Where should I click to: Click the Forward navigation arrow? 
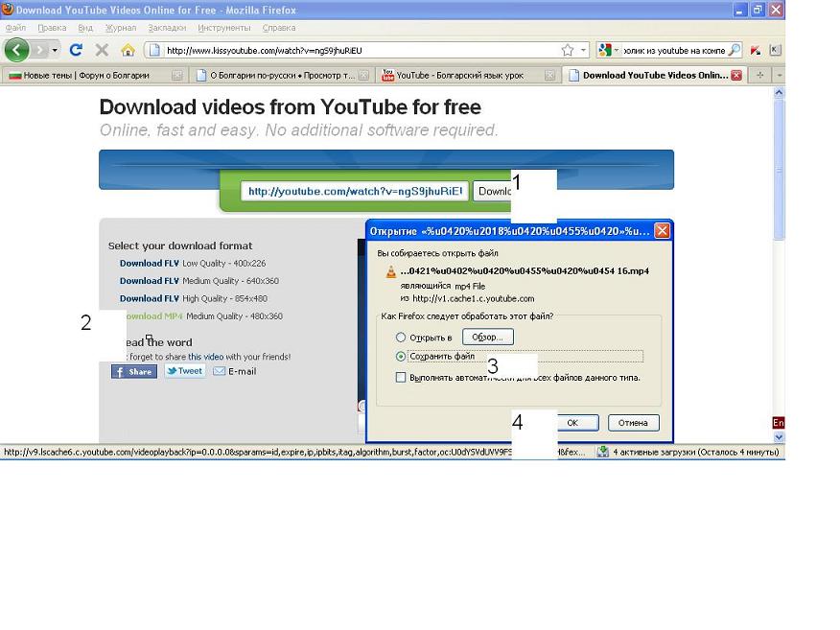39,51
